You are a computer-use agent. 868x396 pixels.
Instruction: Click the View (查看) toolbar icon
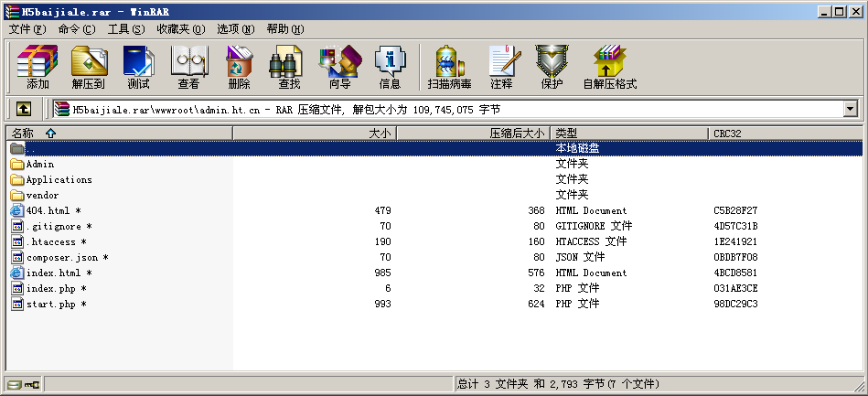pyautogui.click(x=188, y=68)
